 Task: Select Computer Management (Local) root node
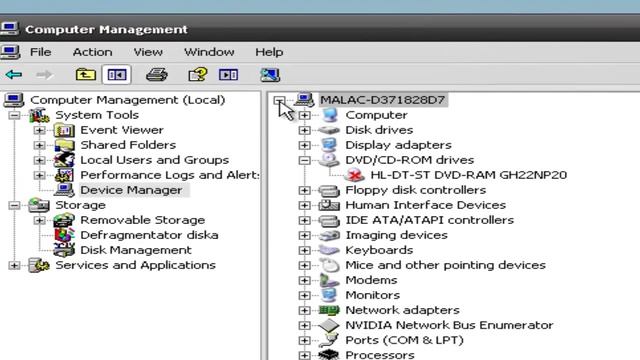pos(127,100)
